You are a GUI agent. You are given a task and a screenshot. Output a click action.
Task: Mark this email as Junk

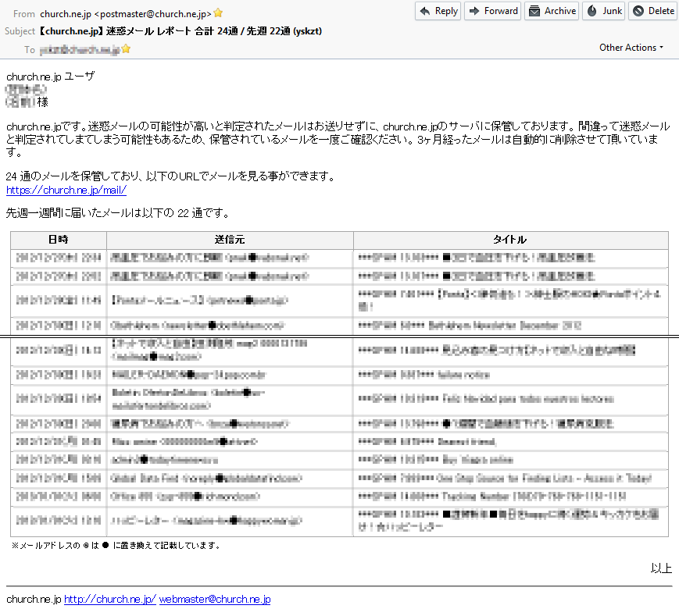603,11
